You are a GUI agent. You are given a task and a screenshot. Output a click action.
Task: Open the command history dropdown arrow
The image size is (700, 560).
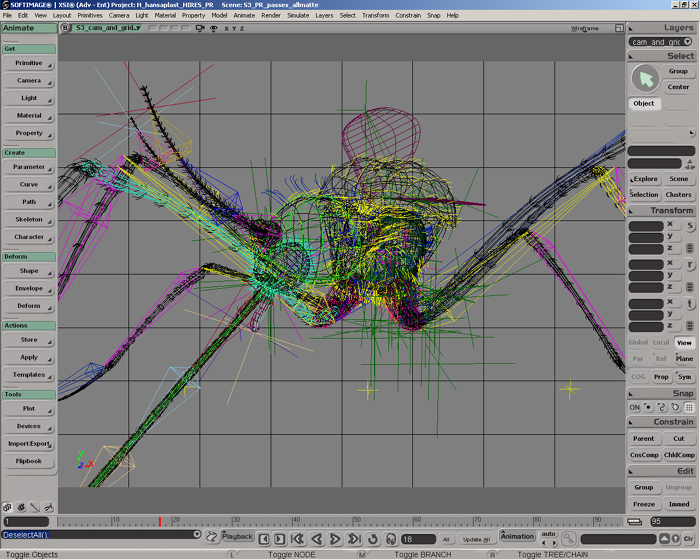197,535
